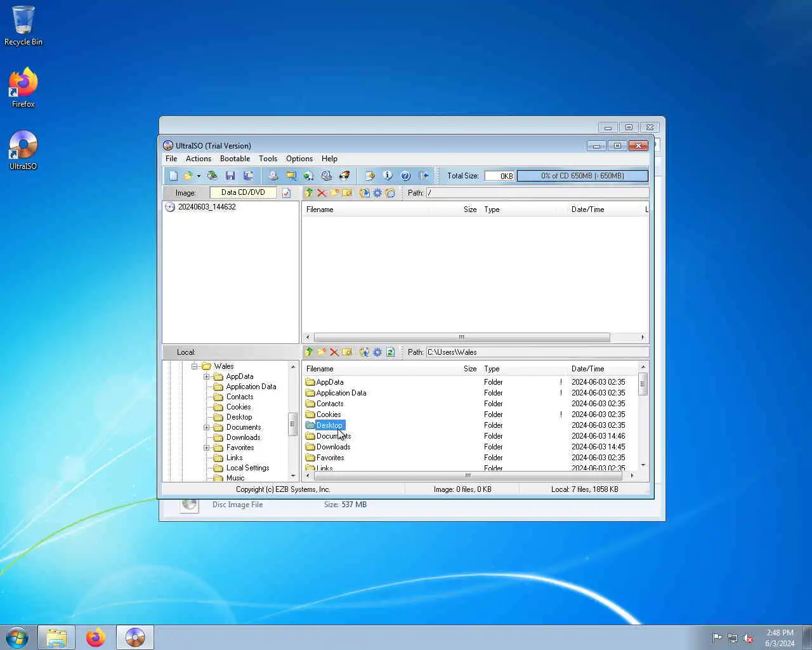Open the Firefox desktop shortcut
Viewport: 812px width, 650px height.
tap(23, 88)
